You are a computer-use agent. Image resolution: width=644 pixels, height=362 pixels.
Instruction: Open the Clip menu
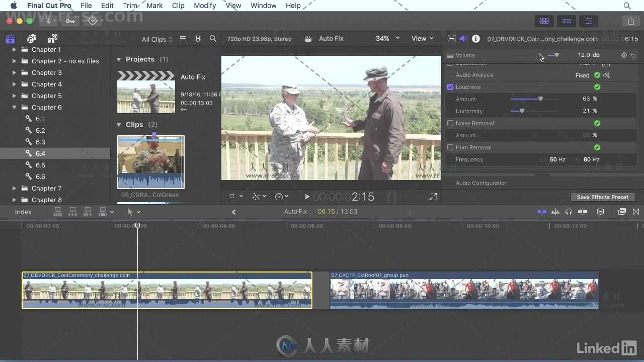pos(178,6)
